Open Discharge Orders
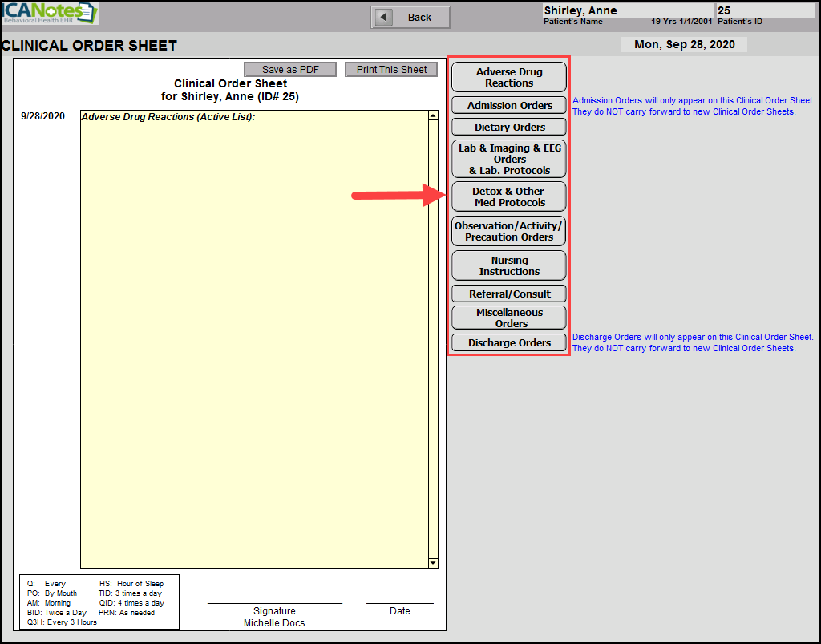This screenshot has width=821, height=644. tap(509, 342)
